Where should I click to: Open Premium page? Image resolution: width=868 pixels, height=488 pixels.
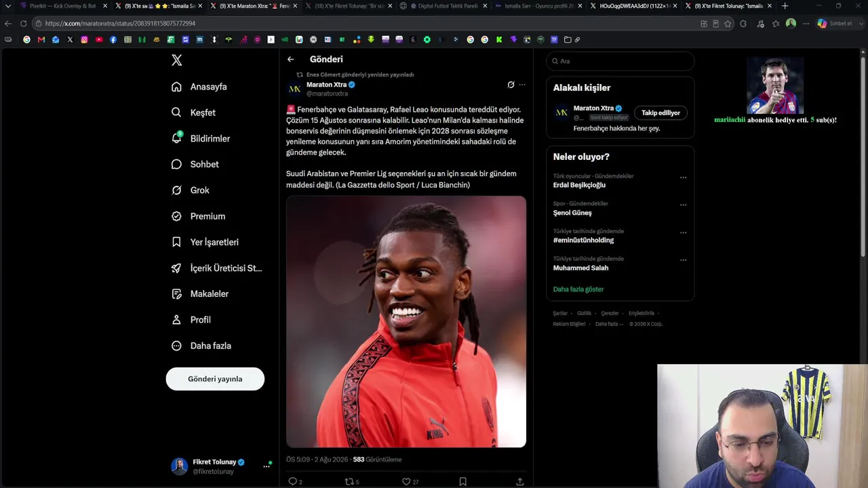click(199, 216)
